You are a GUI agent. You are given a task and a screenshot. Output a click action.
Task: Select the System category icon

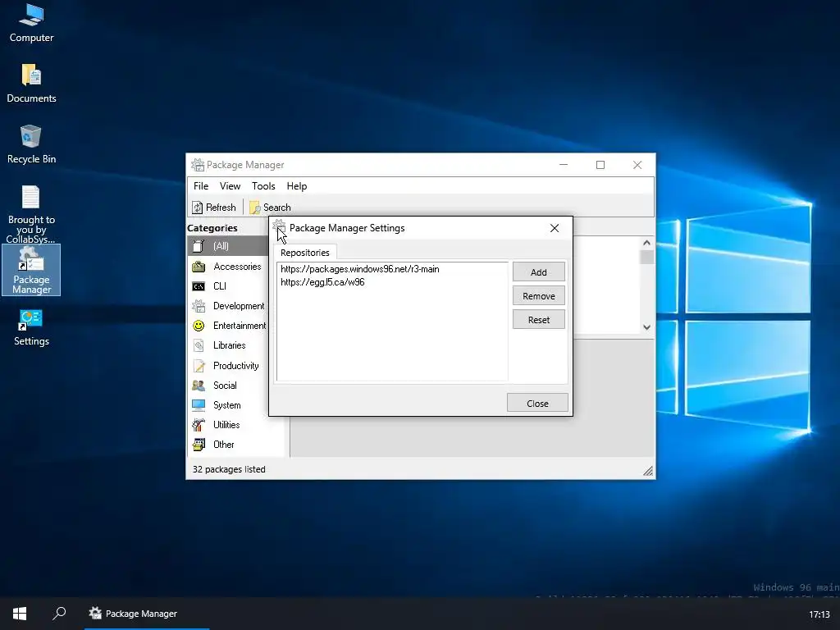(199, 405)
